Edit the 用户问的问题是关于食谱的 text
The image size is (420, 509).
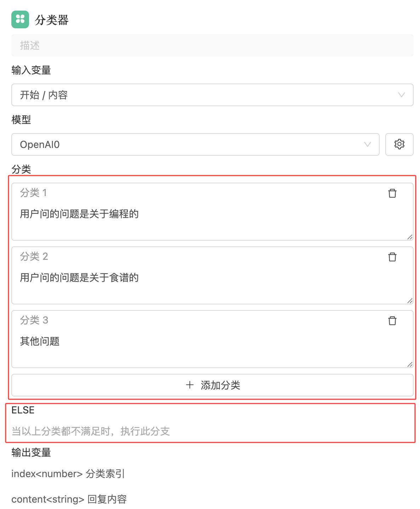tap(79, 278)
